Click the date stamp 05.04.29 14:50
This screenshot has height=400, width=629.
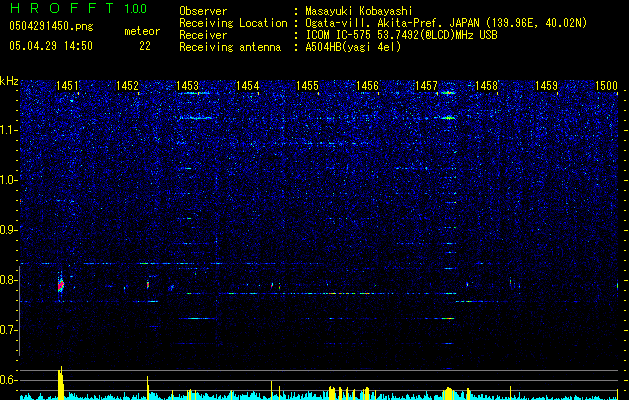[51, 46]
